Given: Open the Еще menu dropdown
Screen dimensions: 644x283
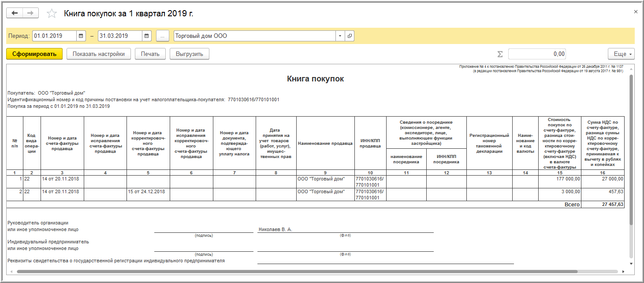Looking at the screenshot, I should click(622, 54).
